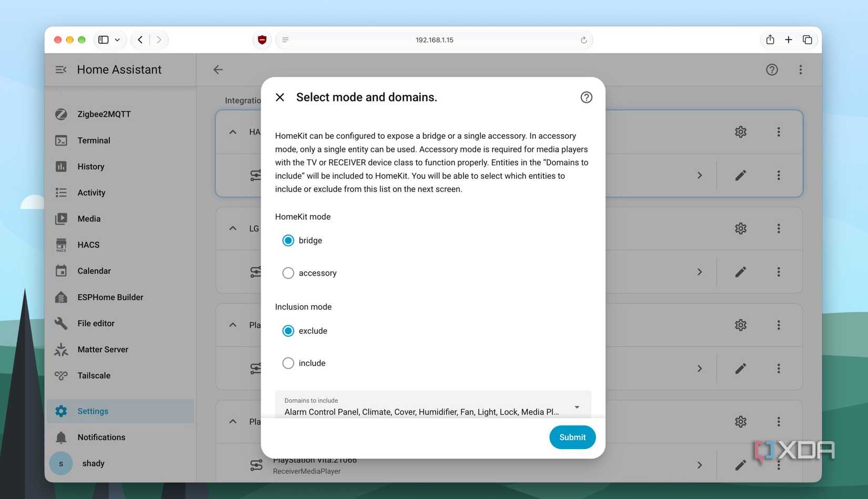
Task: Collapse the LG integration entry
Action: (x=233, y=228)
